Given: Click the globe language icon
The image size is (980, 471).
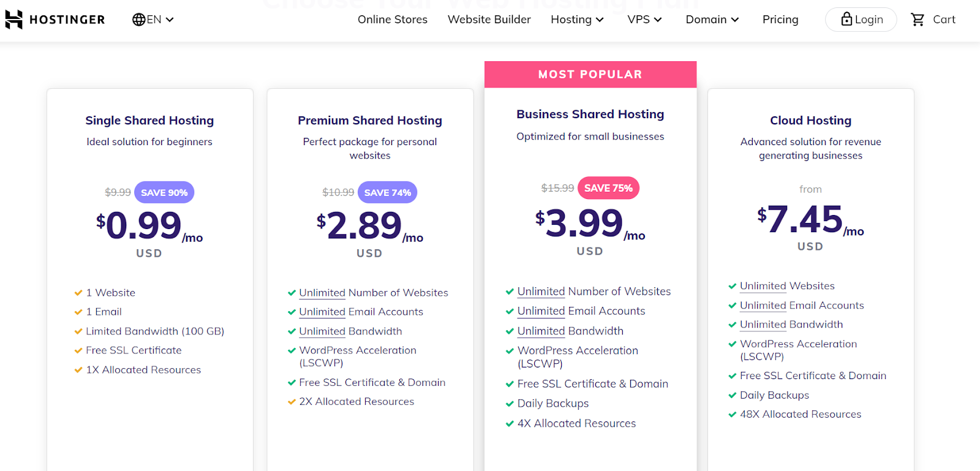Looking at the screenshot, I should pyautogui.click(x=139, y=20).
